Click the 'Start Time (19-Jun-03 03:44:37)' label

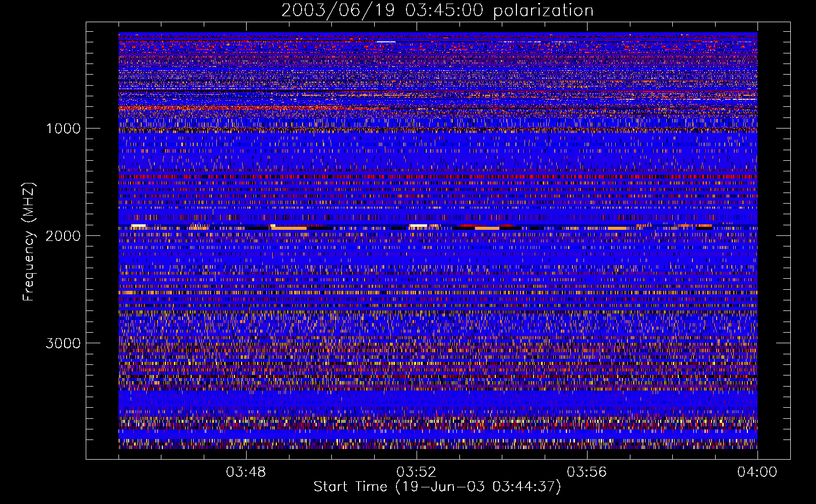[x=437, y=487]
